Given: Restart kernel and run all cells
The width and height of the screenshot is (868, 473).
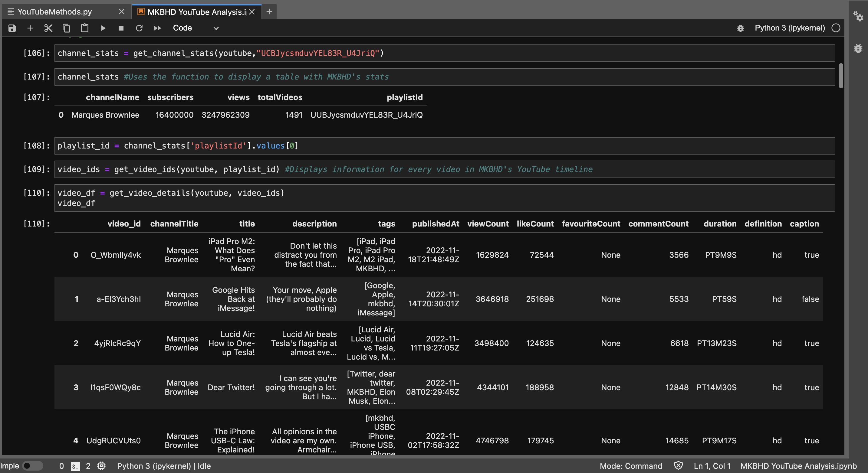Looking at the screenshot, I should point(157,28).
